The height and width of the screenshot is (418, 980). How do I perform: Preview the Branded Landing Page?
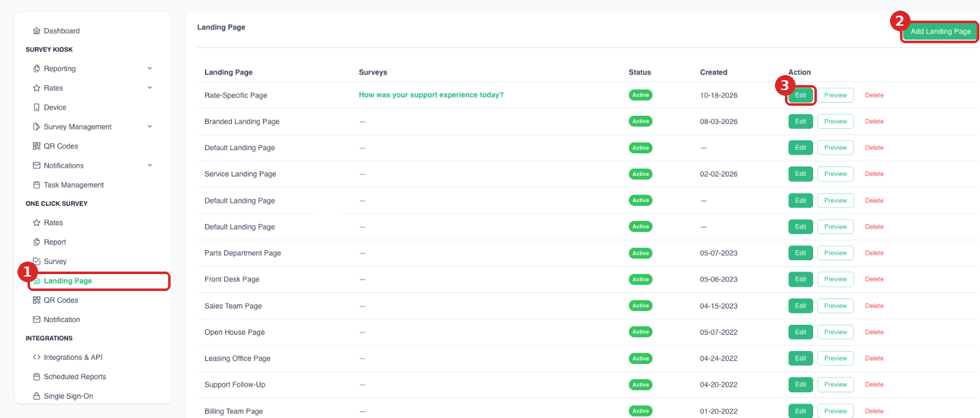[836, 121]
